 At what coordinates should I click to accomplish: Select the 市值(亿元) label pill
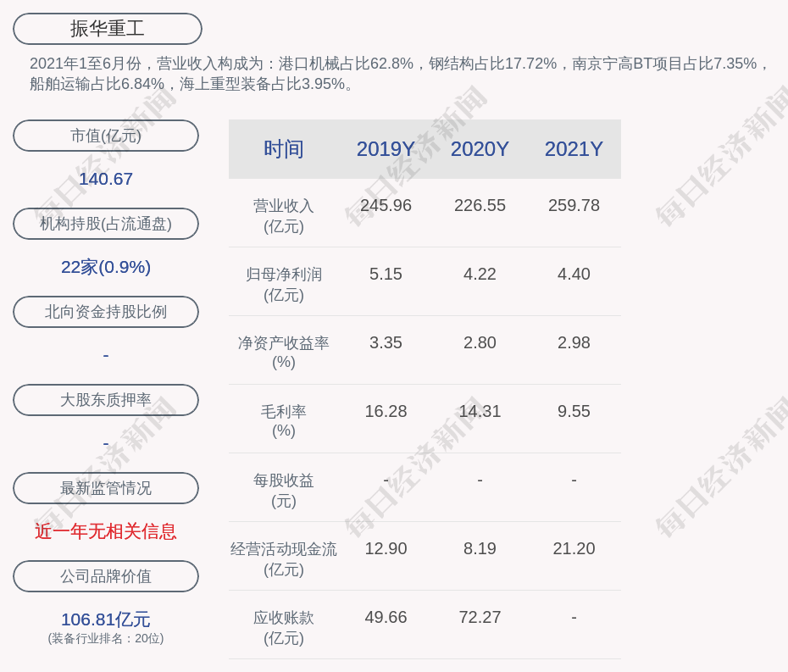106,136
